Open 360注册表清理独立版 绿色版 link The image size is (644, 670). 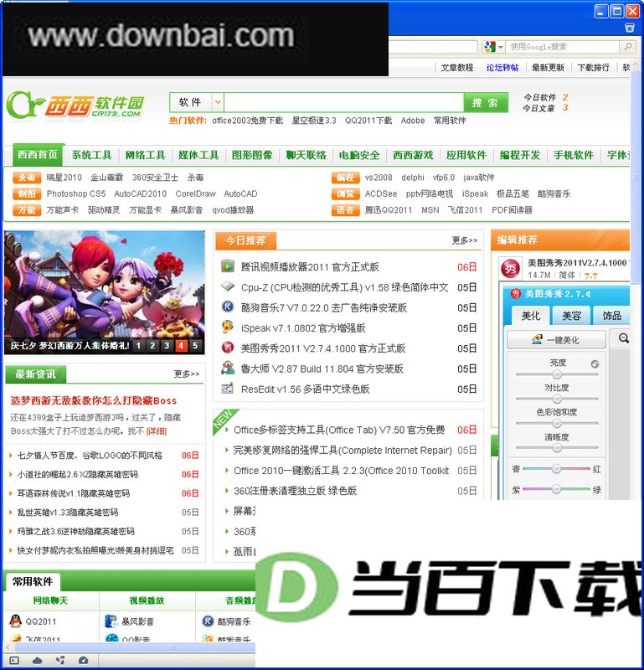[x=295, y=491]
